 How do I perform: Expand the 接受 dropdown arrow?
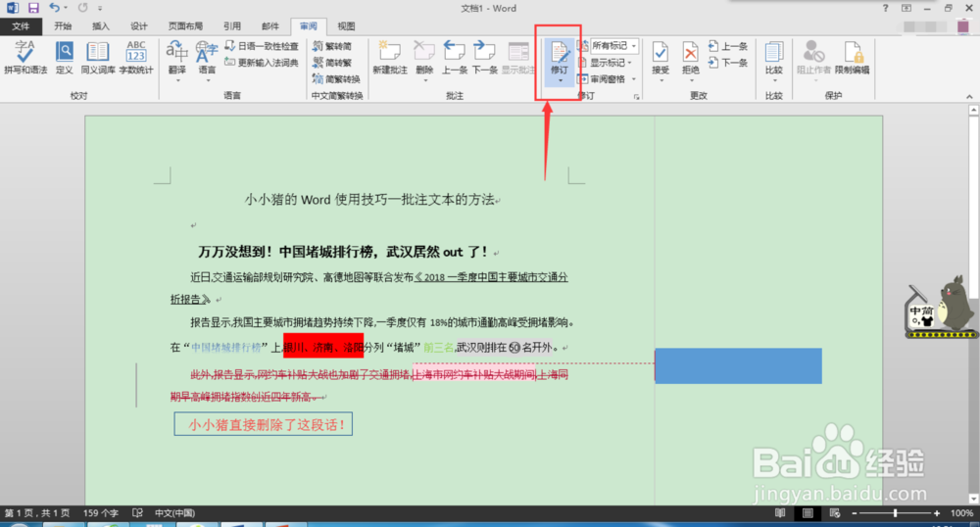point(661,80)
